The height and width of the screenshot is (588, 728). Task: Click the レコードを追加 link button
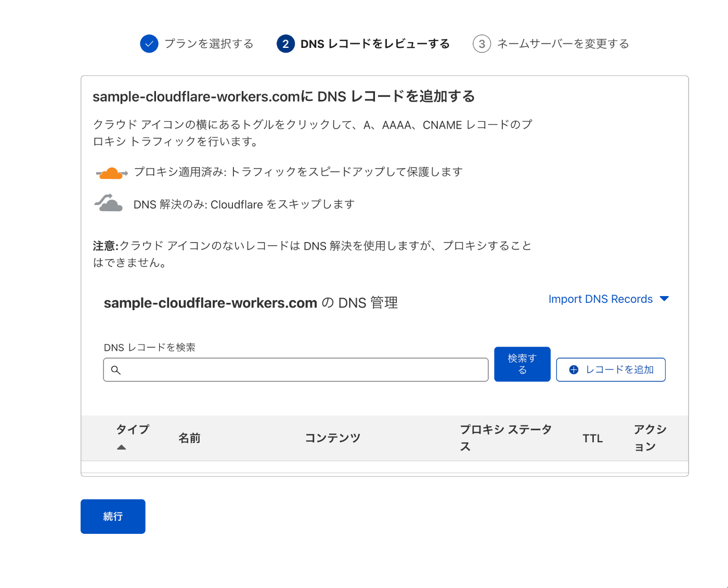tap(610, 369)
